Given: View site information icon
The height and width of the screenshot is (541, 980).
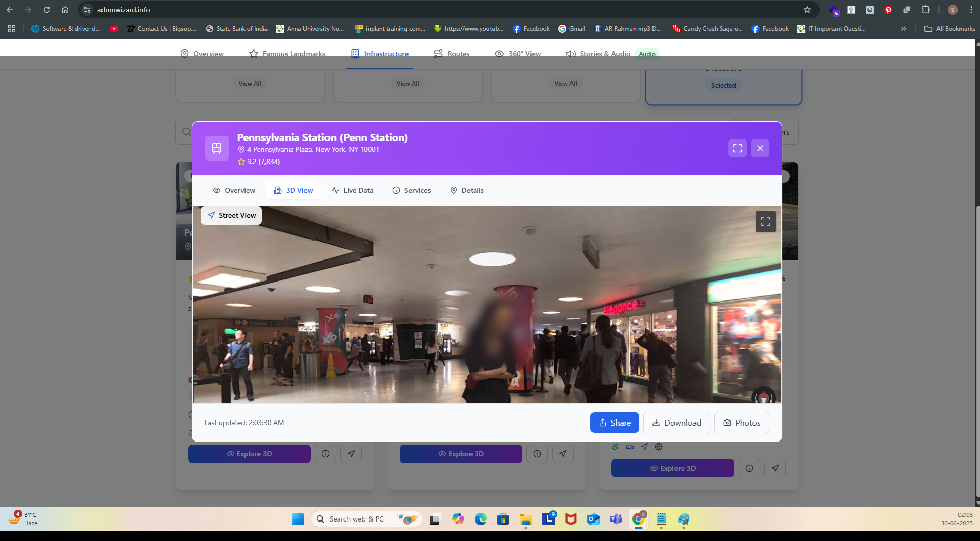Looking at the screenshot, I should [87, 10].
